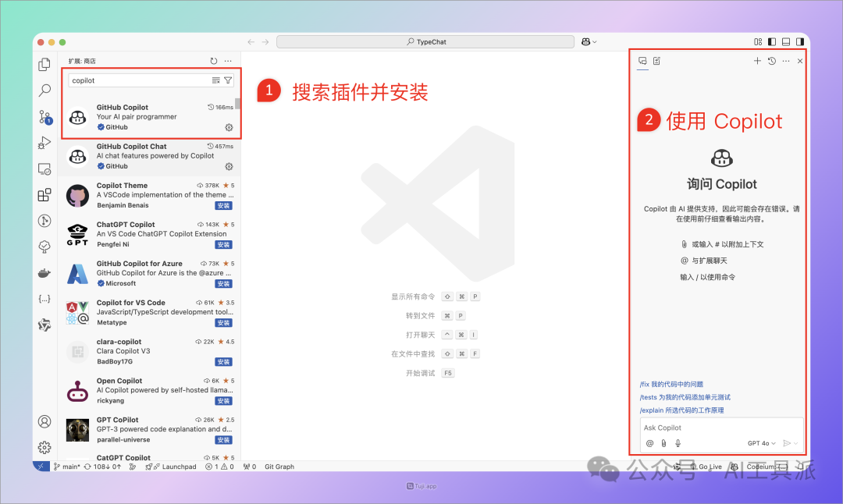Clear extensions search results
The image size is (843, 504).
coord(215,80)
